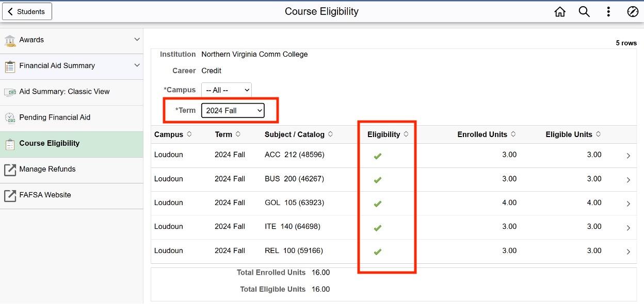Select Aid Summary: Classic View menu item
The image size is (644, 304).
point(65,92)
